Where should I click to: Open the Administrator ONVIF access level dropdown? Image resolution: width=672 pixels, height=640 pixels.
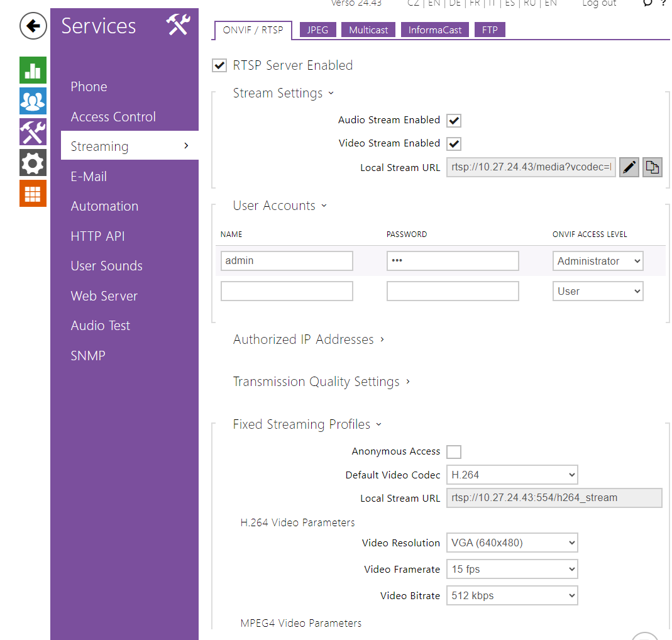pyautogui.click(x=597, y=261)
